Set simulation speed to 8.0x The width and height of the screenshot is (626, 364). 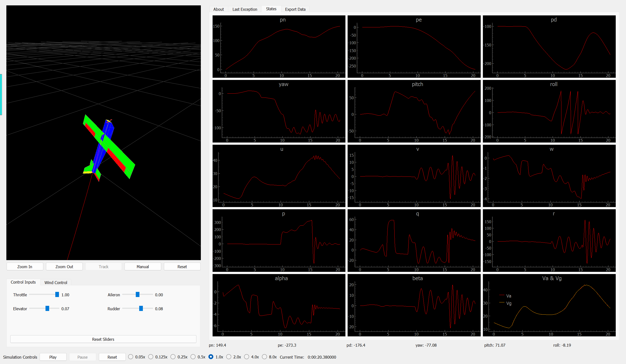pos(264,357)
